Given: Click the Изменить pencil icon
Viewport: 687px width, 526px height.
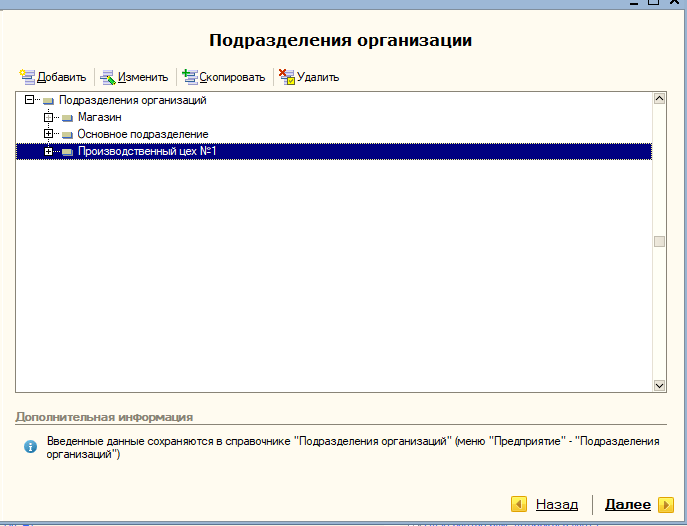Looking at the screenshot, I should click(x=108, y=78).
